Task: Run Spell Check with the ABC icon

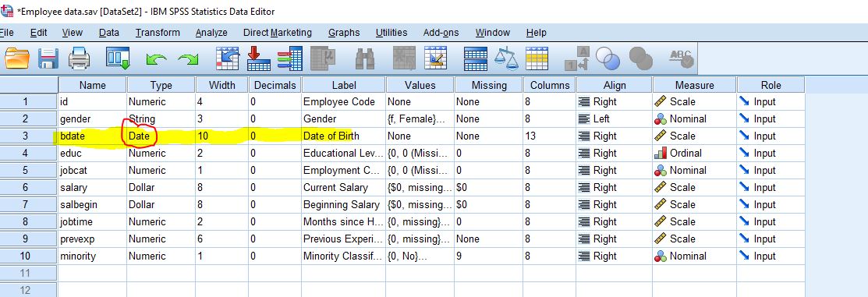Action: [681, 58]
